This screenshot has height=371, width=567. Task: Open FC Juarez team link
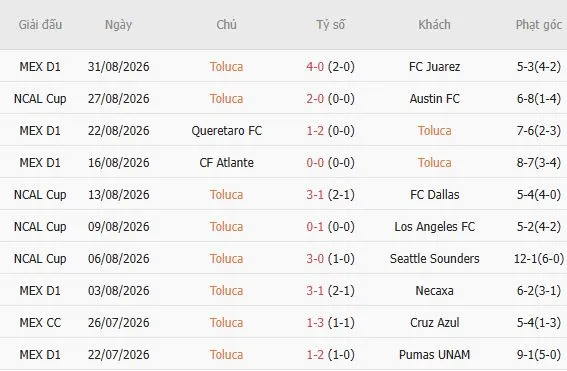434,67
